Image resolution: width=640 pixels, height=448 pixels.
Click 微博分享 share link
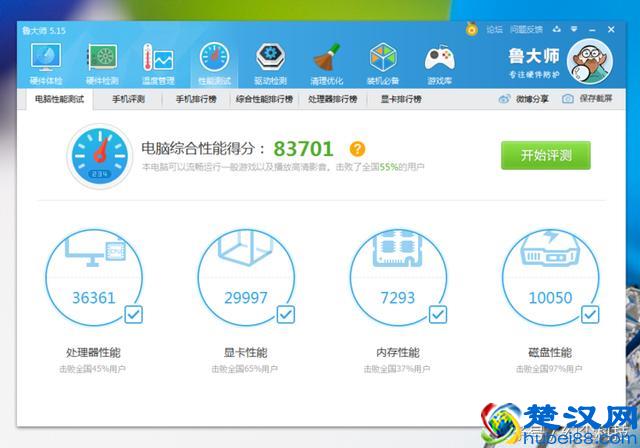click(x=524, y=99)
